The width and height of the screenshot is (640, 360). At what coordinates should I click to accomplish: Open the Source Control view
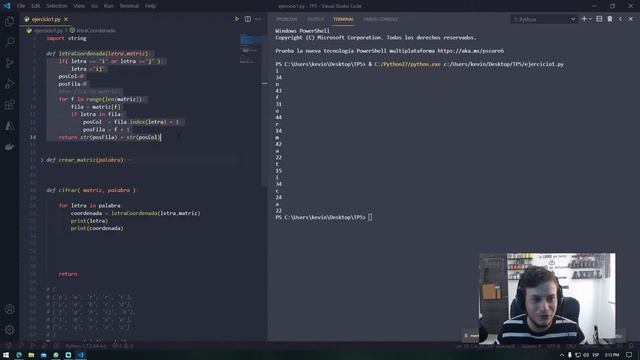[9, 63]
